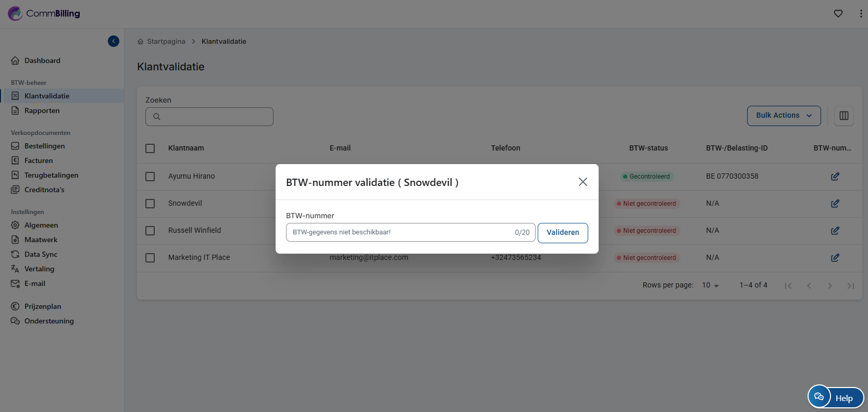The width and height of the screenshot is (868, 412).
Task: Collapse the sidebar with the arrow button
Action: tap(114, 41)
